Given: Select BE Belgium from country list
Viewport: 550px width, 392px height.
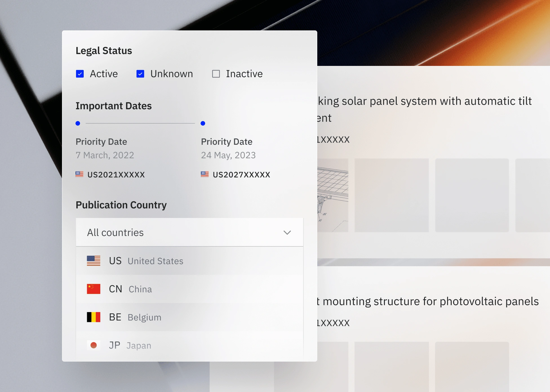Looking at the screenshot, I should [x=190, y=317].
